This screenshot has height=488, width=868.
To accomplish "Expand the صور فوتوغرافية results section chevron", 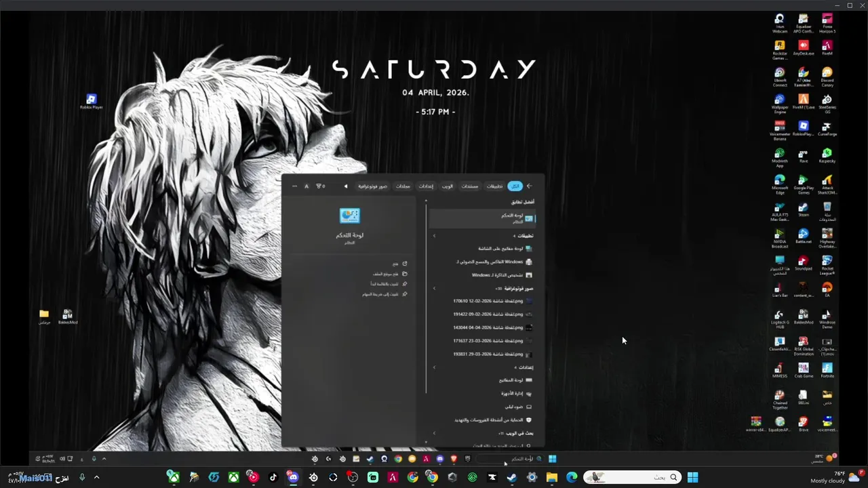I will point(435,288).
